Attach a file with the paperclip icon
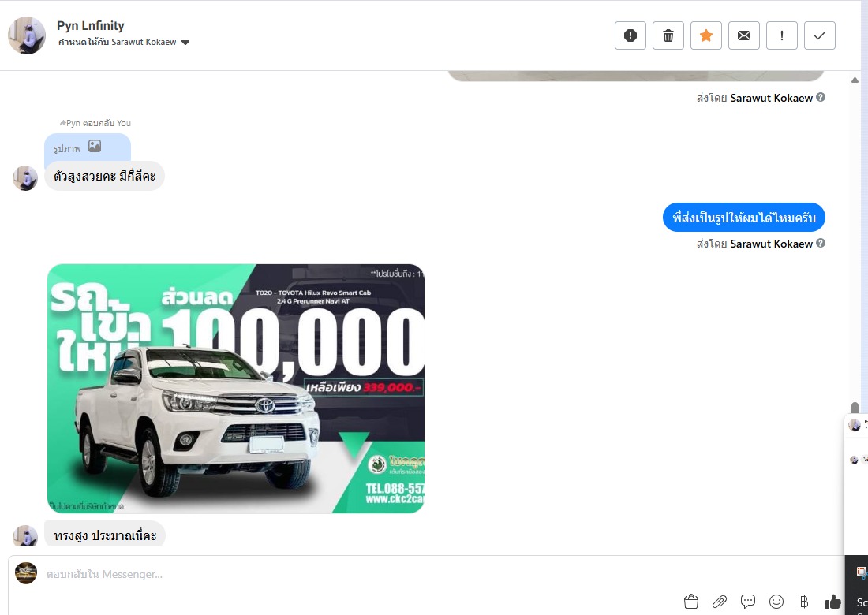 coord(719,601)
